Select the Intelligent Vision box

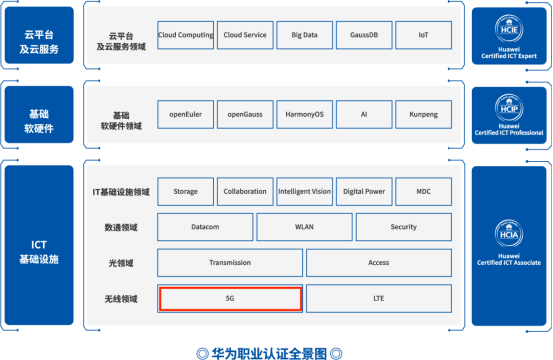pyautogui.click(x=304, y=191)
